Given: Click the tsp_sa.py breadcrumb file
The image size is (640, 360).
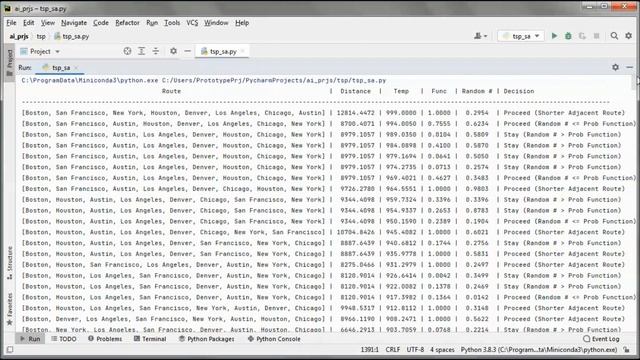Looking at the screenshot, I should pos(72,36).
